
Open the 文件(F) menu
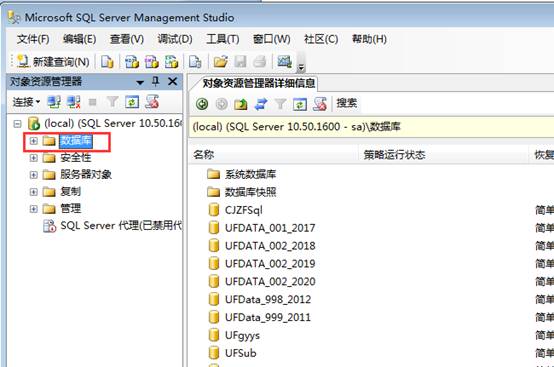(33, 39)
